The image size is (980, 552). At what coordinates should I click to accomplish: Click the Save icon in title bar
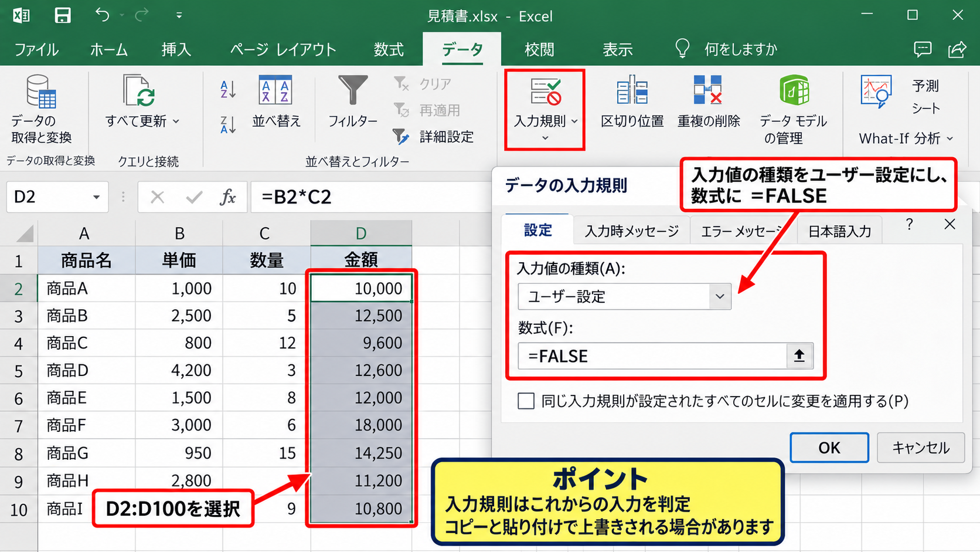(x=63, y=15)
